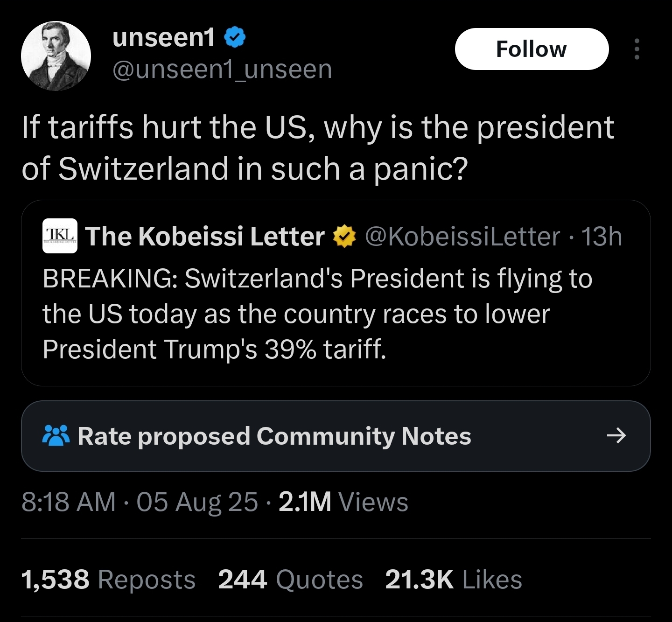Open the @unseen1_unseen handle link

222,70
